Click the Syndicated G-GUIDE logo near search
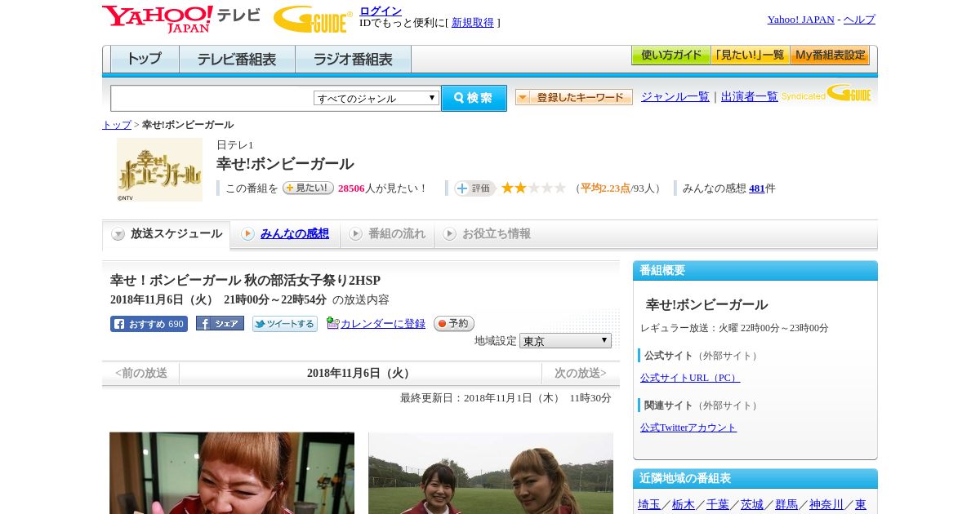The image size is (980, 514). tap(826, 94)
